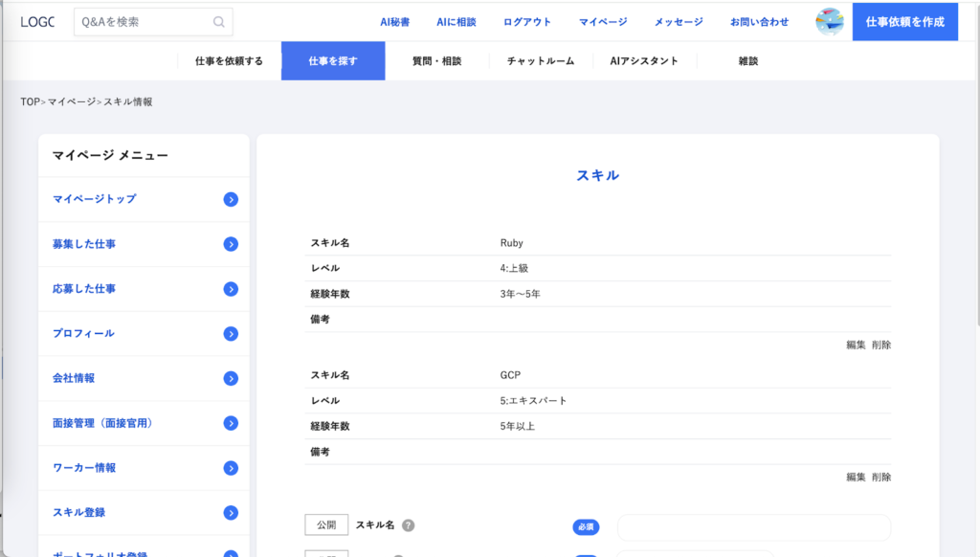Screen dimensions: 980x557
Task: Click the search magnifier icon in Q&A box
Action: [219, 21]
